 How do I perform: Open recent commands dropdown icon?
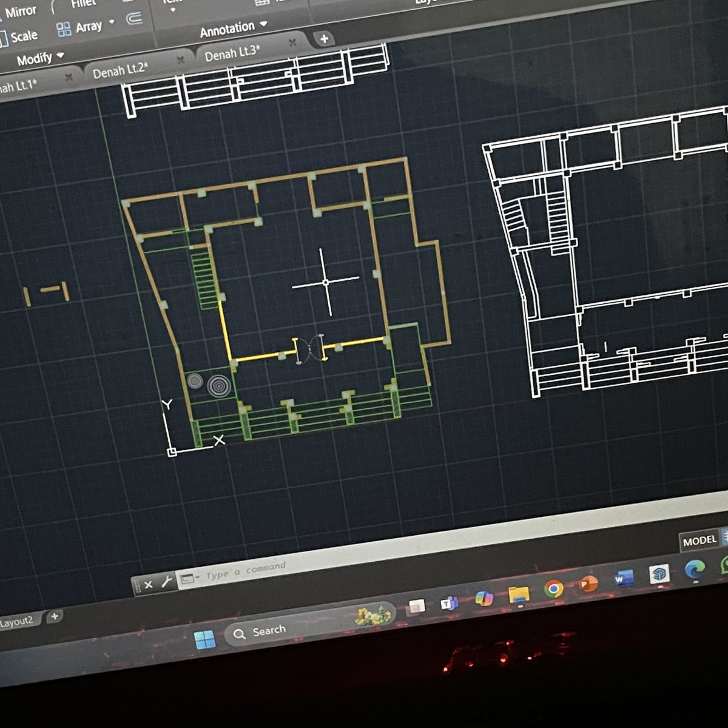tap(189, 579)
